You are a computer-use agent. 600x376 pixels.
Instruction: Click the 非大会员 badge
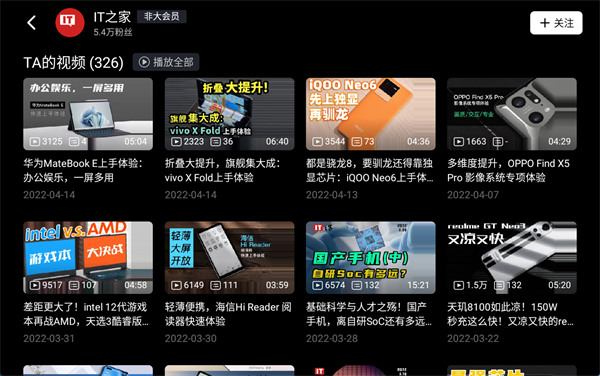pyautogui.click(x=161, y=16)
